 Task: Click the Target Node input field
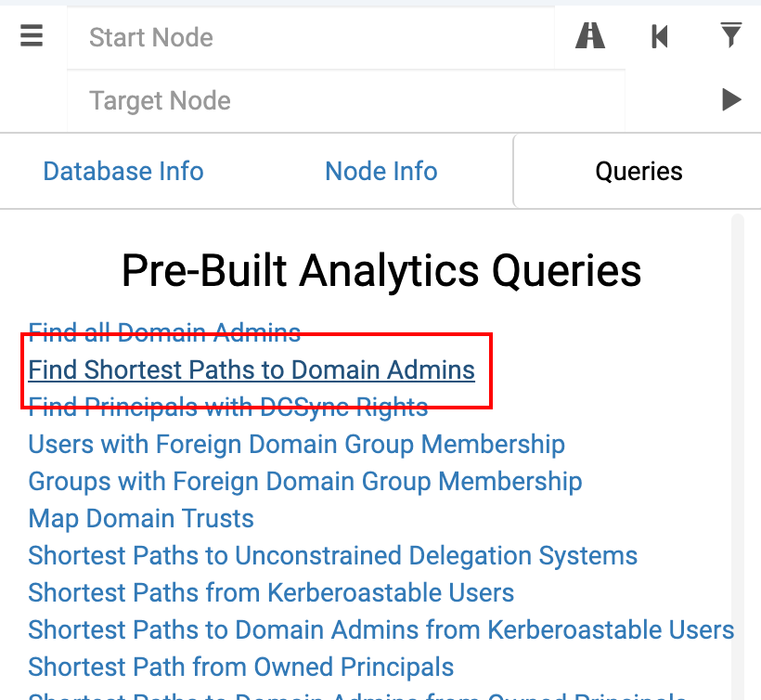coord(343,100)
